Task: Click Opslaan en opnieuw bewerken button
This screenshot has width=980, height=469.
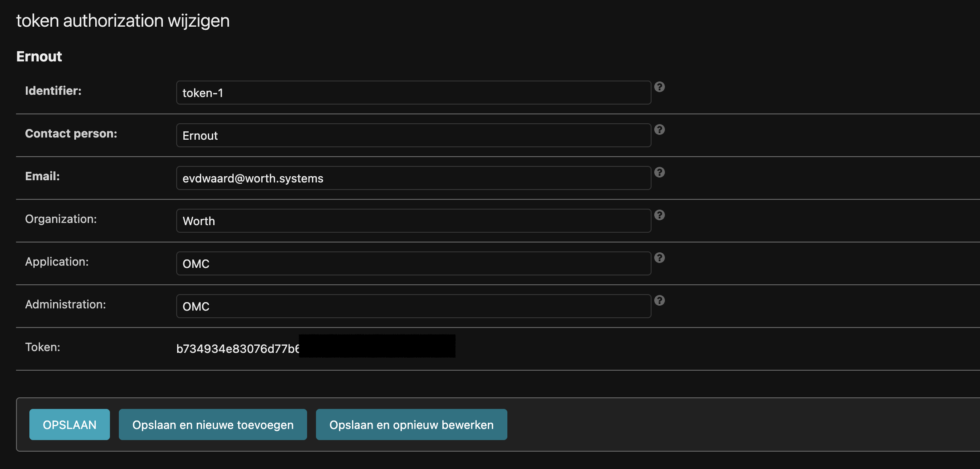Action: tap(411, 425)
